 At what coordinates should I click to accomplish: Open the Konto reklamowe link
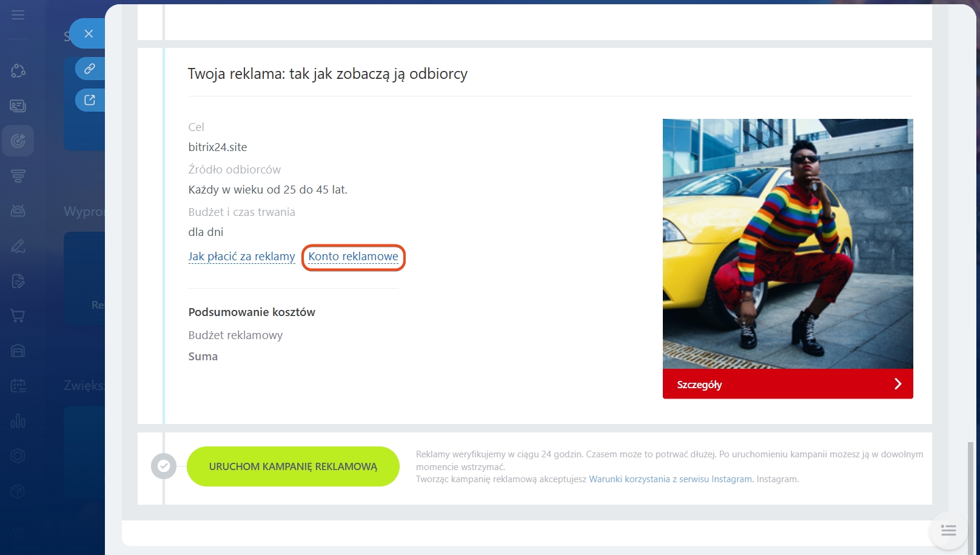(353, 257)
